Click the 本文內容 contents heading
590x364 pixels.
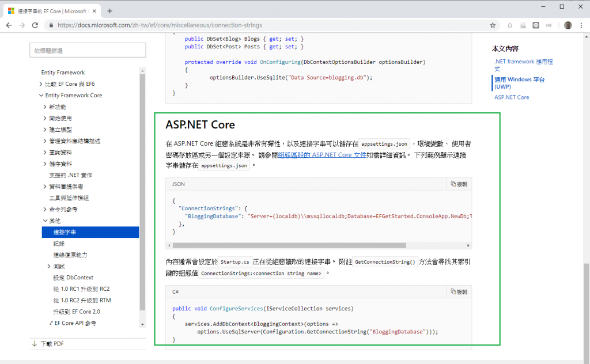click(x=505, y=48)
